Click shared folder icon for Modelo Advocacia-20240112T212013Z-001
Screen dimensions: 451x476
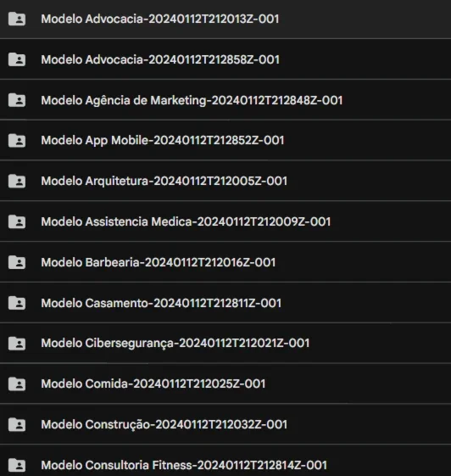coord(17,19)
